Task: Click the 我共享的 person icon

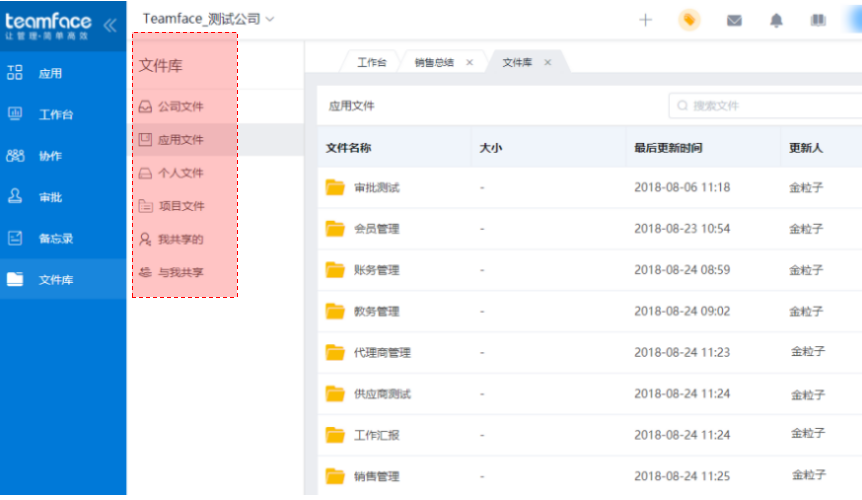Action: point(145,239)
